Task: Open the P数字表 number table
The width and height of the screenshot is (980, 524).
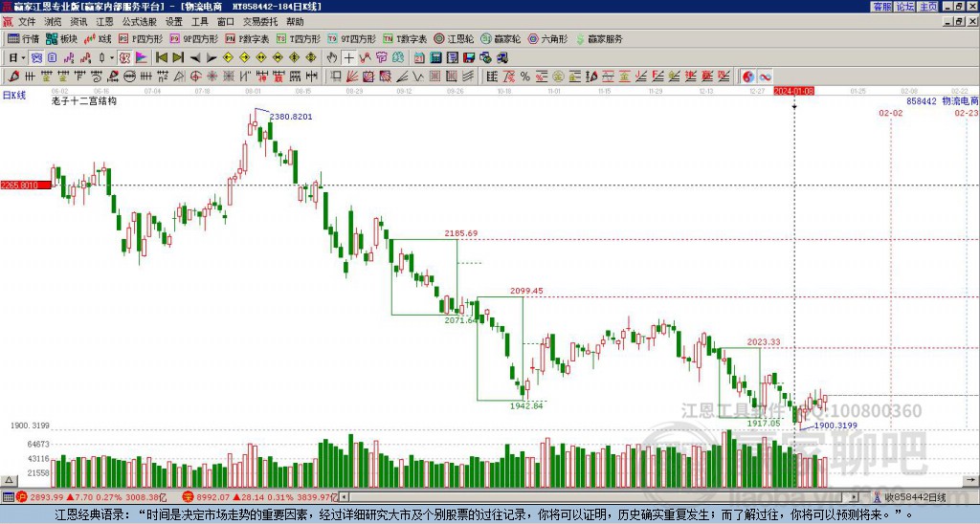Action: tap(247, 38)
